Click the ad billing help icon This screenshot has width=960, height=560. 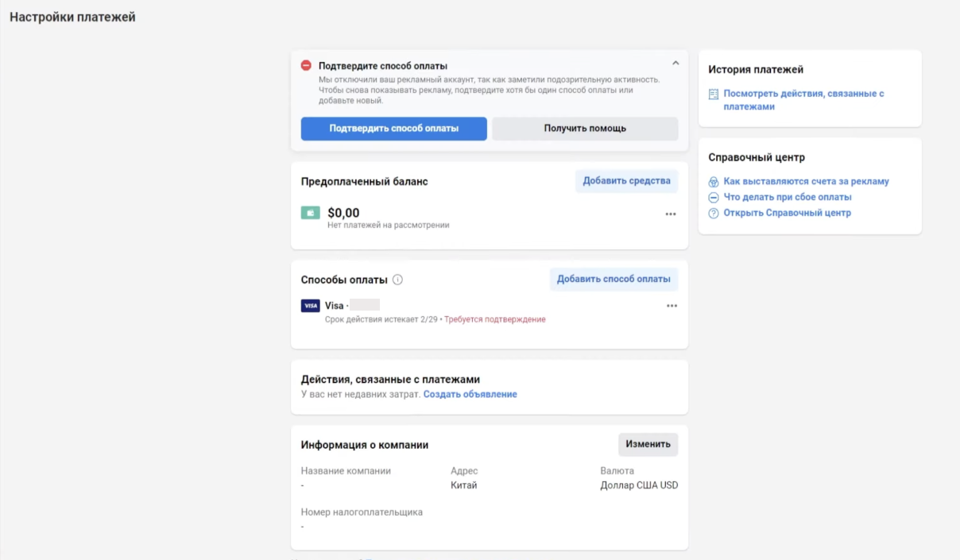[714, 182]
